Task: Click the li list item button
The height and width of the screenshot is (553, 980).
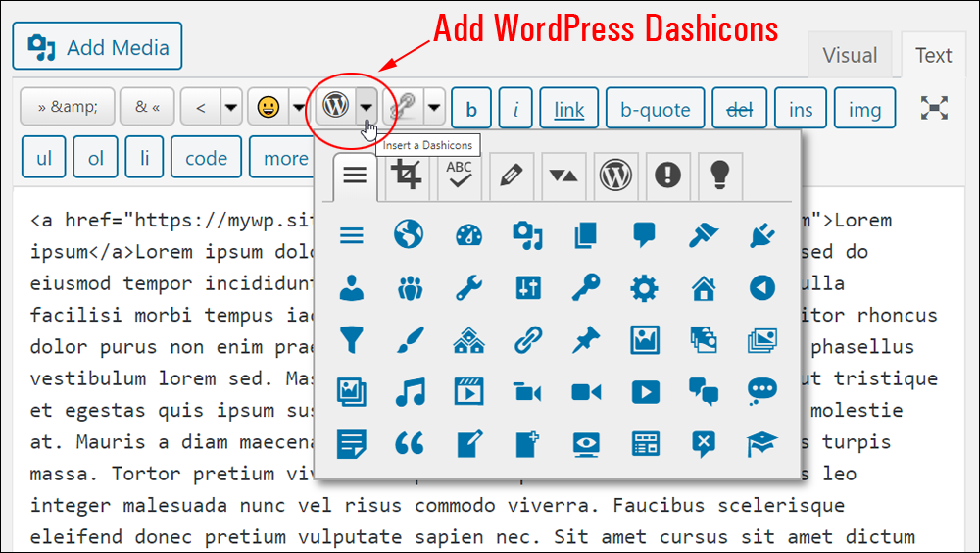Action: (x=144, y=157)
